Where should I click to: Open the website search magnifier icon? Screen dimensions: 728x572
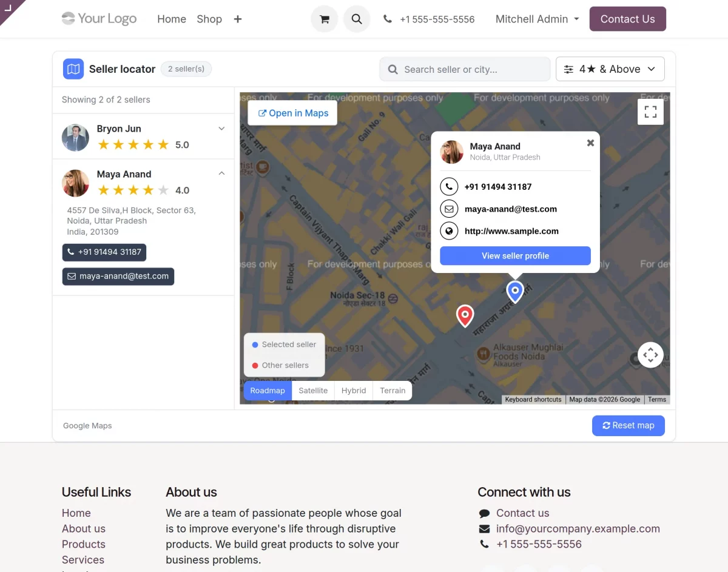point(357,19)
